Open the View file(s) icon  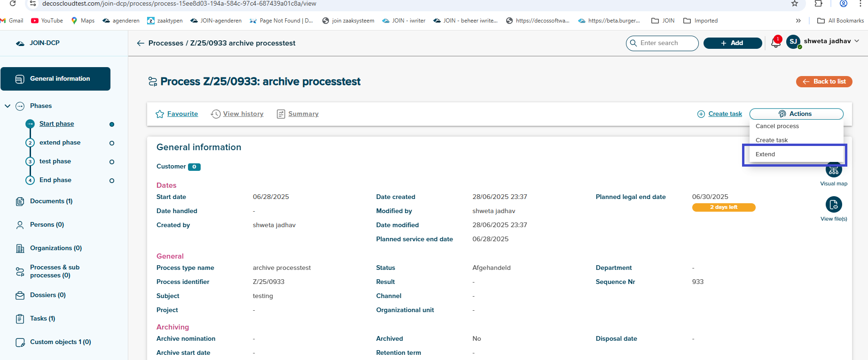(833, 205)
